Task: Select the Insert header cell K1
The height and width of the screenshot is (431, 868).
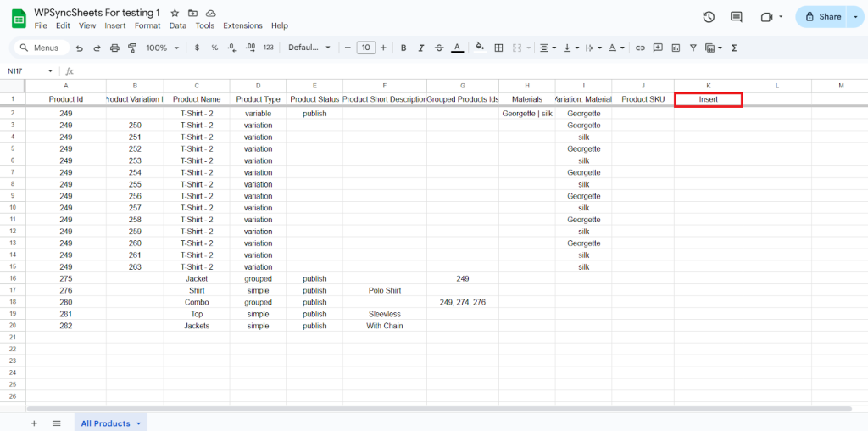Action: [x=709, y=100]
